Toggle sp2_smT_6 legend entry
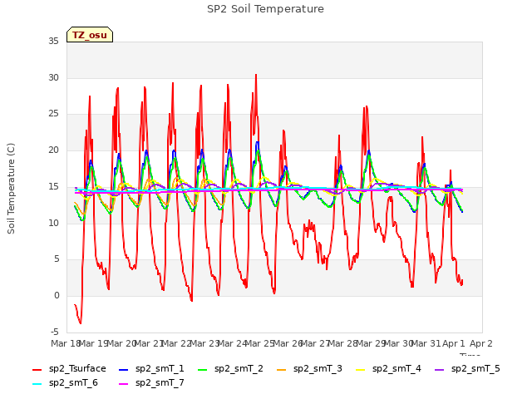Image resolution: width=532 pixels, height=399 pixels. tap(65, 383)
